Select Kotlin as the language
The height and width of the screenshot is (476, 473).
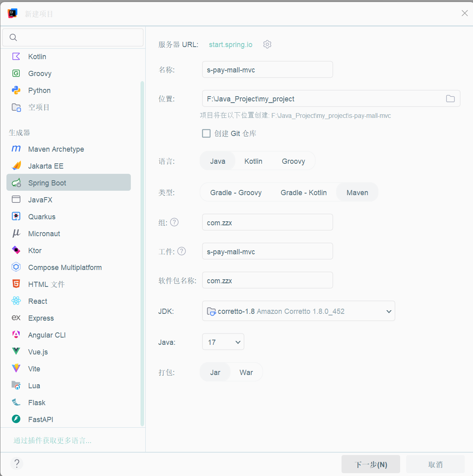(x=253, y=161)
